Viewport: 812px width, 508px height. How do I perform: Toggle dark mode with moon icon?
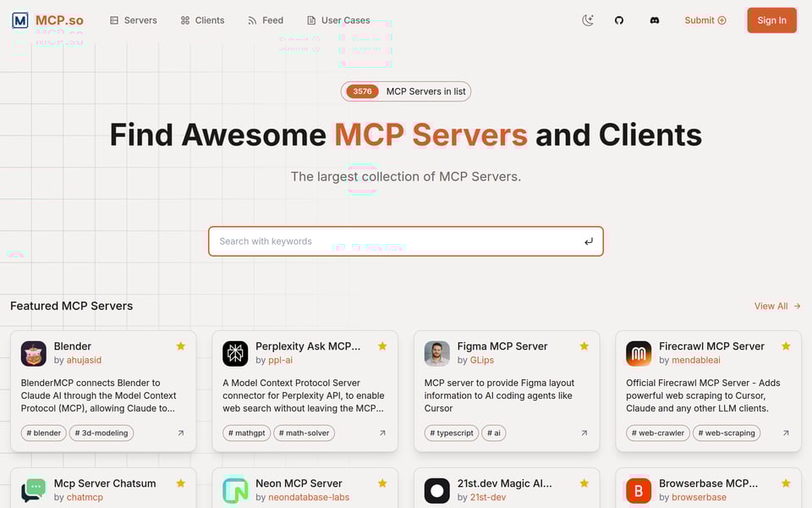click(588, 20)
